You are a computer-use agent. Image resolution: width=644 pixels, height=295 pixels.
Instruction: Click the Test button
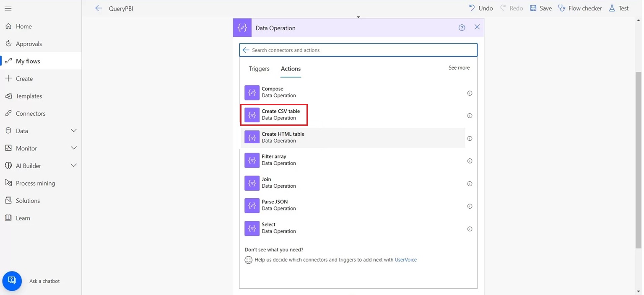tap(619, 8)
